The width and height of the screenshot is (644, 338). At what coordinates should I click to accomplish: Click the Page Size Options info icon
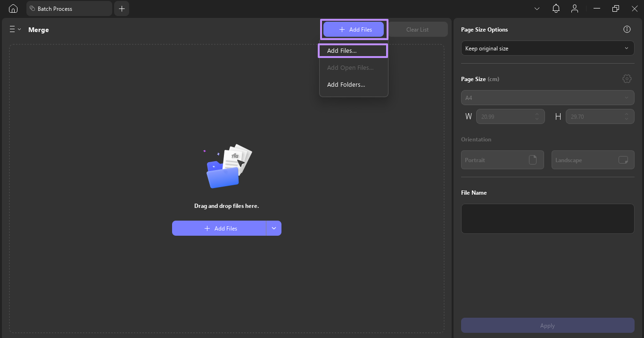coord(627,29)
